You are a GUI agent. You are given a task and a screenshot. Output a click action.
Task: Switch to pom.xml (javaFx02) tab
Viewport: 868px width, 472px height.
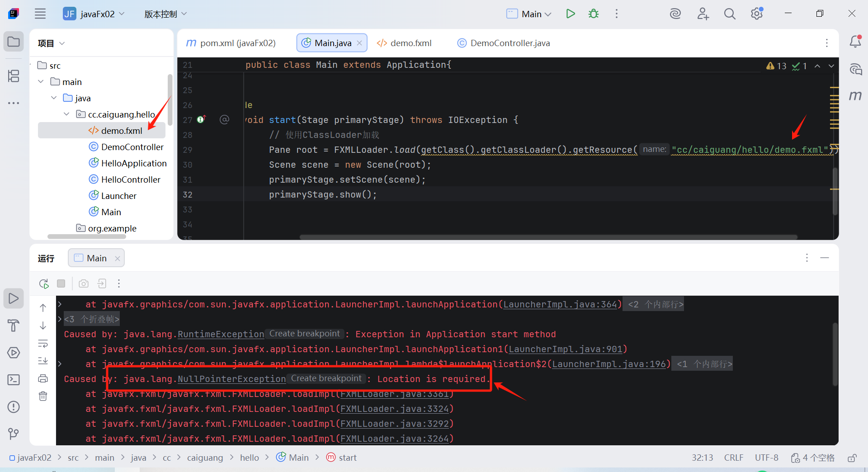(231, 43)
